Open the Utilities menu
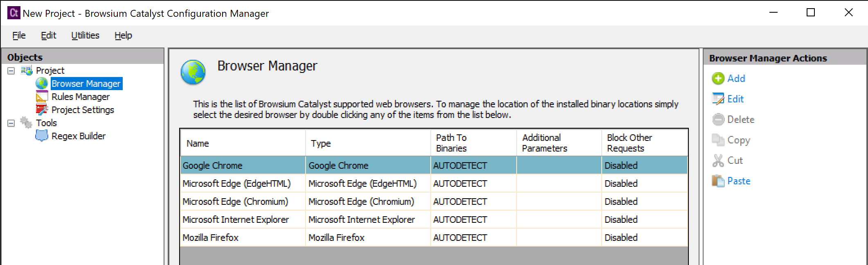868x265 pixels. [85, 36]
